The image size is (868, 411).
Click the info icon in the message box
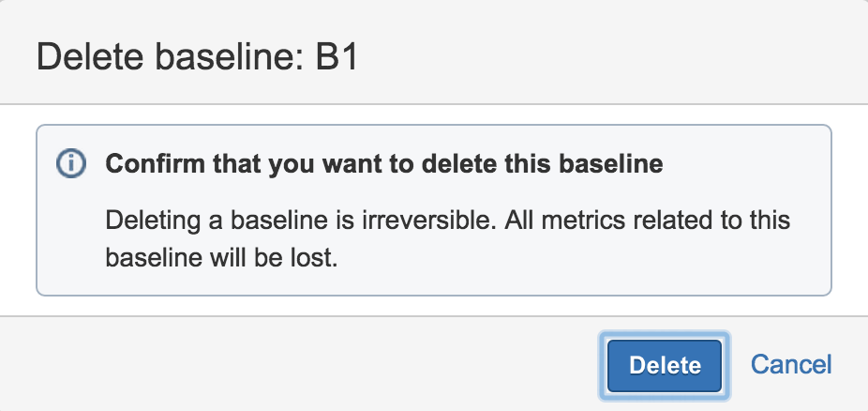click(x=70, y=164)
